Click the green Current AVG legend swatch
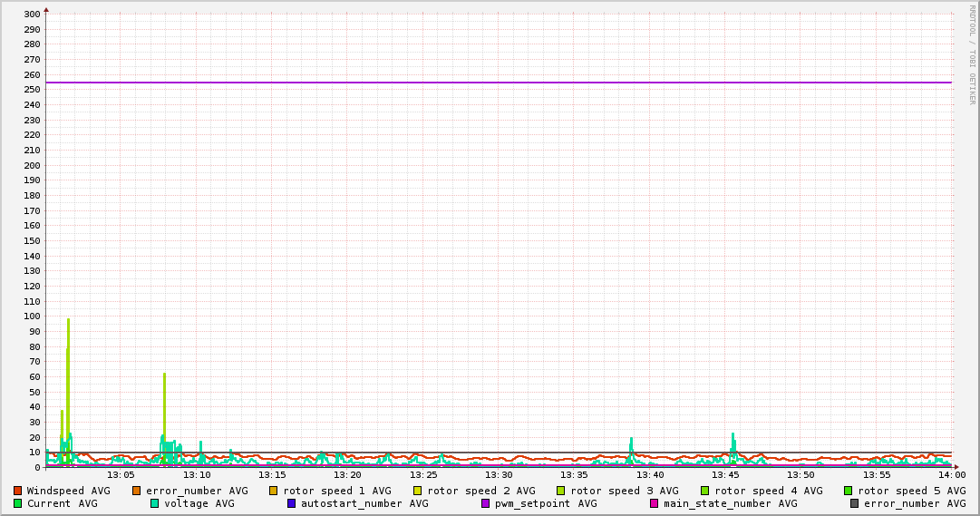The image size is (980, 516). coord(17,503)
